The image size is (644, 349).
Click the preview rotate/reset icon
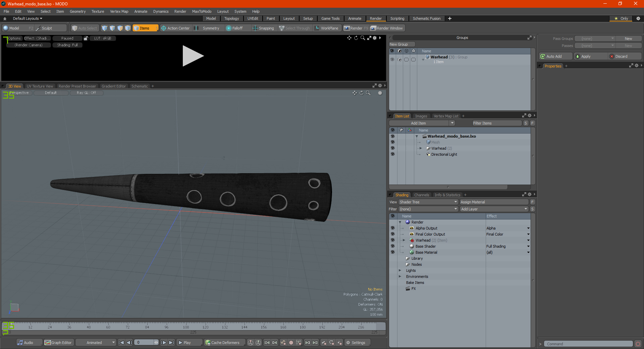356,38
